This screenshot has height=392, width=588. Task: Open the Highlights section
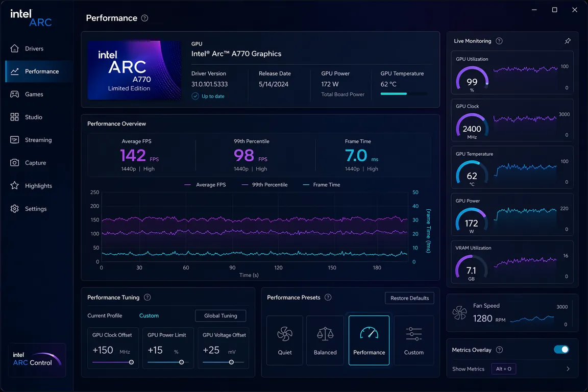pos(39,186)
